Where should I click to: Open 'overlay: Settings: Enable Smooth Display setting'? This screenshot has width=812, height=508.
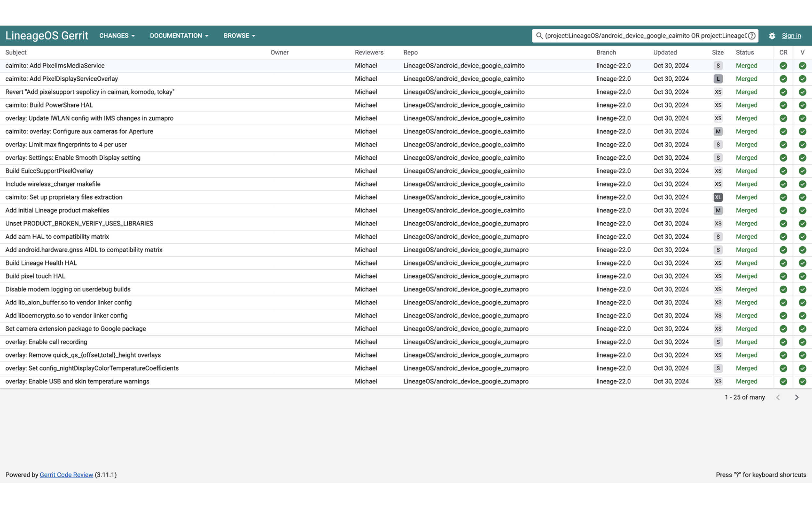coord(73,158)
